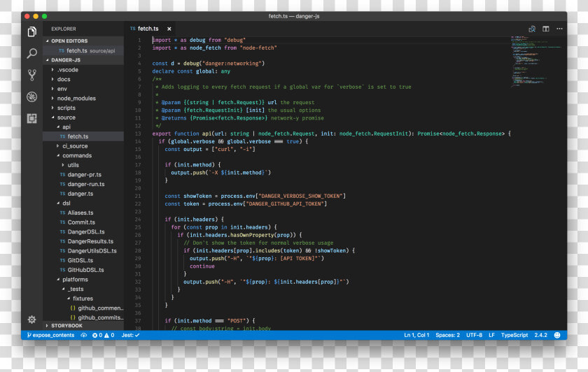The width and height of the screenshot is (588, 372).
Task: Open danger-run.ts file
Action: coord(83,184)
